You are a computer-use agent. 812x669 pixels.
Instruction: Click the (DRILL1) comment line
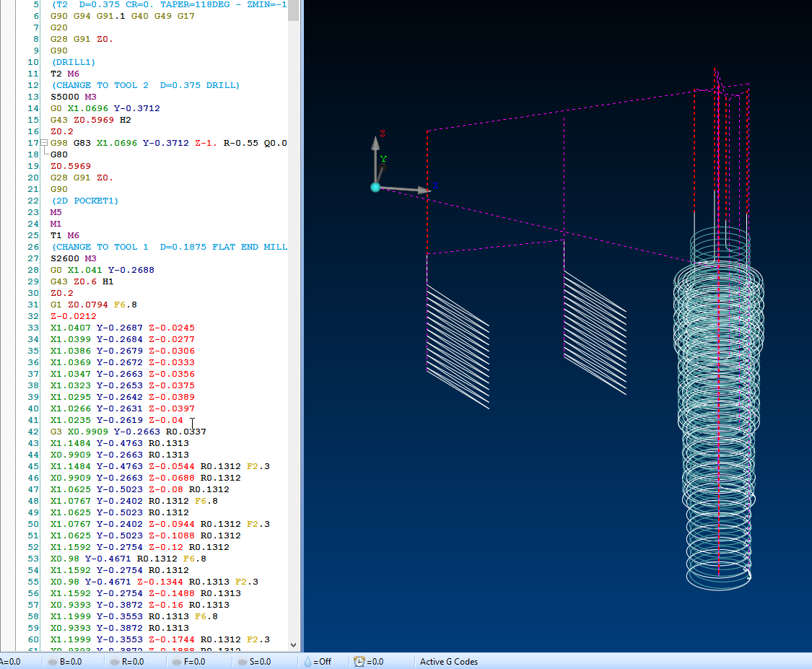click(73, 62)
